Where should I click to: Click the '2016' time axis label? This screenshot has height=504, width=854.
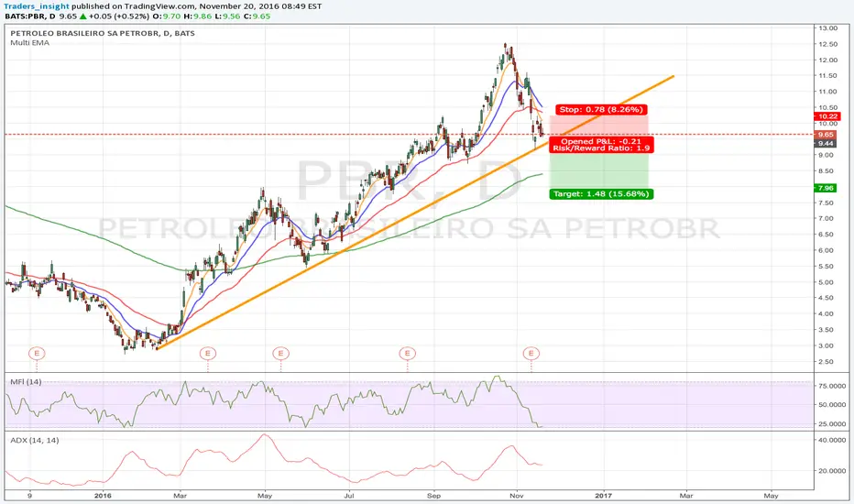103,496
